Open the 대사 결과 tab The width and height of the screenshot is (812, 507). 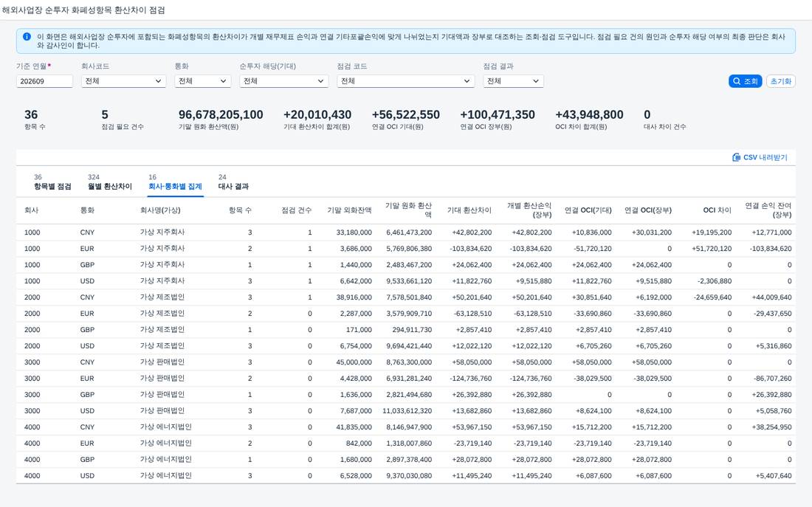(233, 182)
